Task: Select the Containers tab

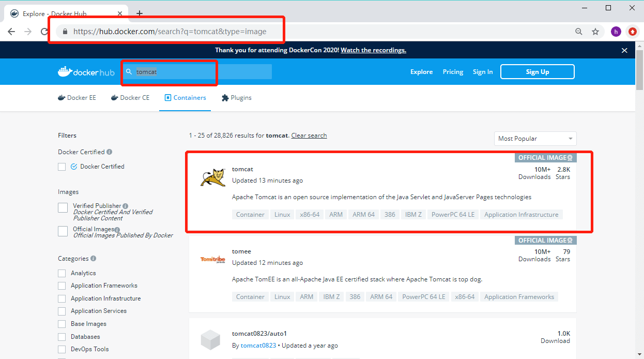Action: click(186, 98)
